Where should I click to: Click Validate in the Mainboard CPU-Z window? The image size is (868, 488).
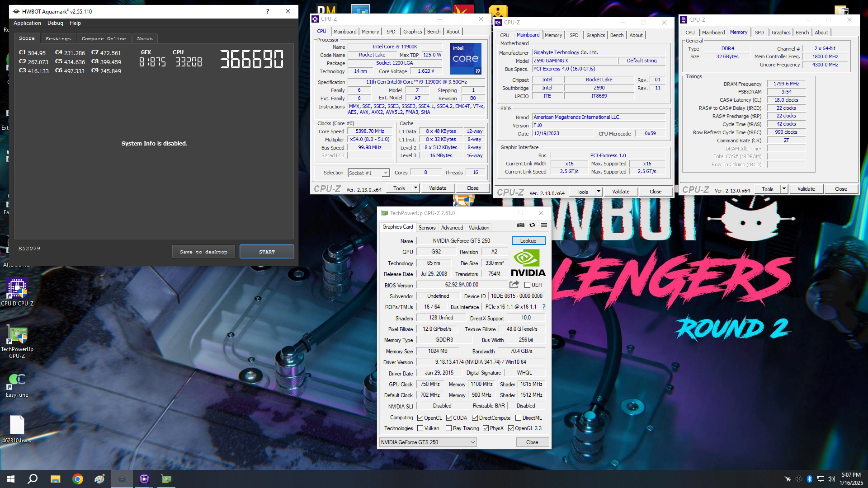pos(621,192)
